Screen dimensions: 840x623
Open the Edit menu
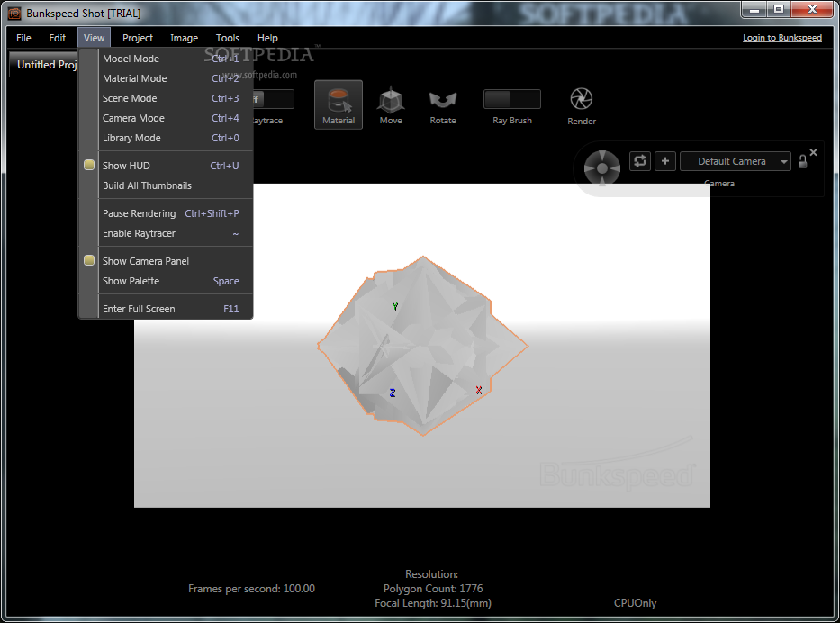pyautogui.click(x=58, y=38)
